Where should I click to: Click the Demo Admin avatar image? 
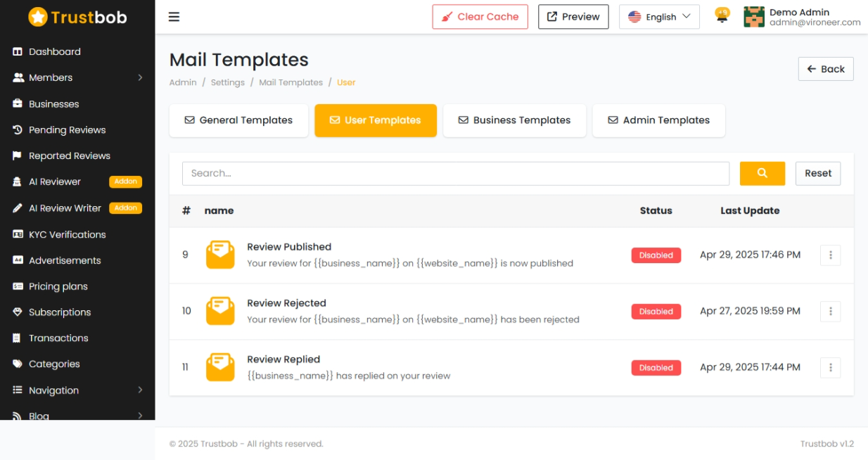(754, 17)
